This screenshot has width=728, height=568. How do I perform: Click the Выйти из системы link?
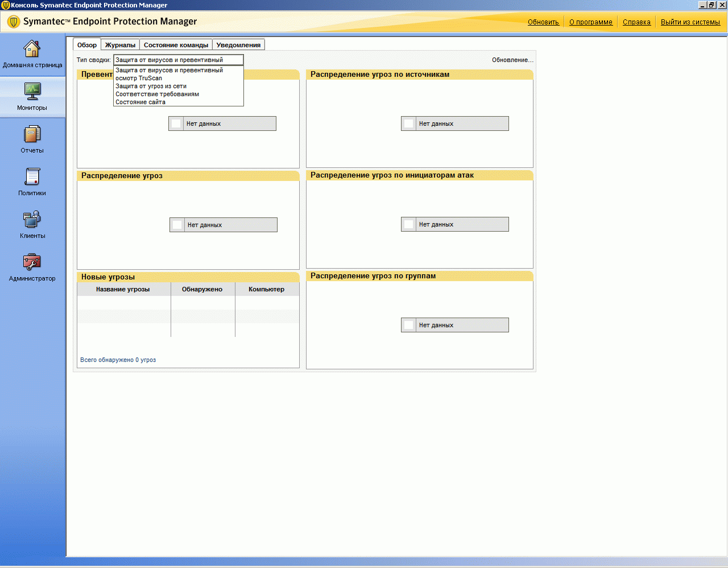(x=690, y=22)
